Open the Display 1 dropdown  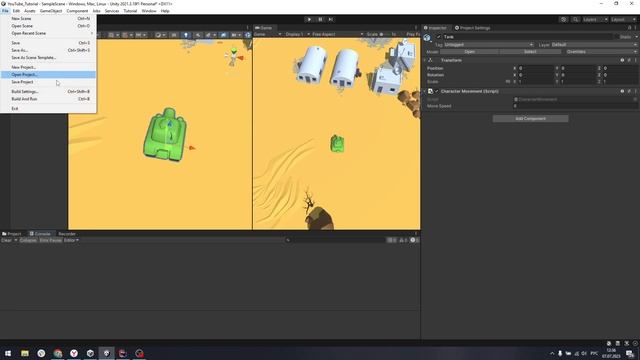(298, 34)
